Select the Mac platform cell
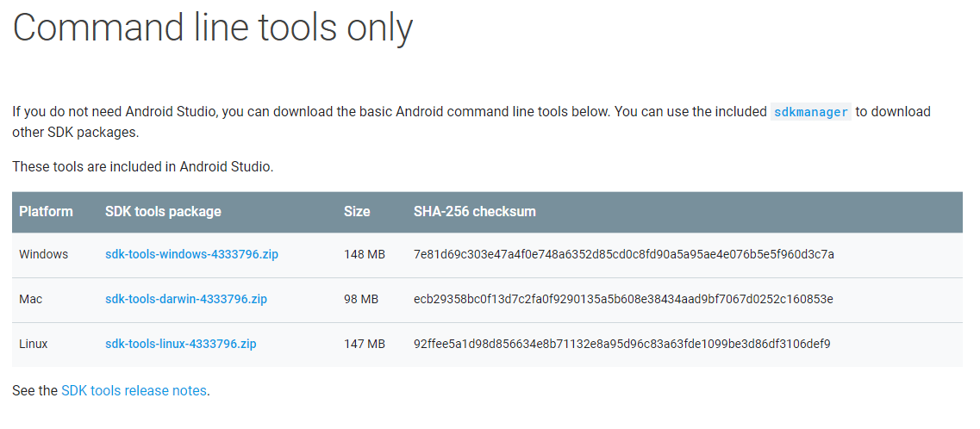Screen dimensions: 980x429 pyautogui.click(x=31, y=300)
